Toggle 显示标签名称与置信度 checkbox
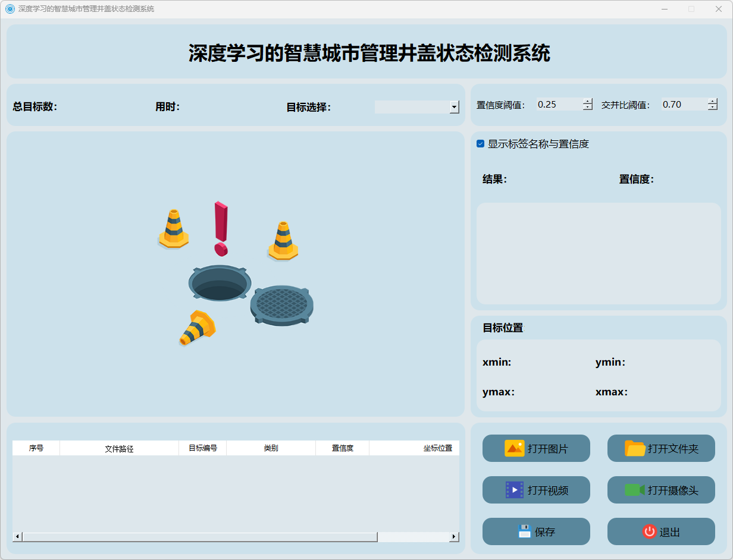733x560 pixels. tap(481, 144)
